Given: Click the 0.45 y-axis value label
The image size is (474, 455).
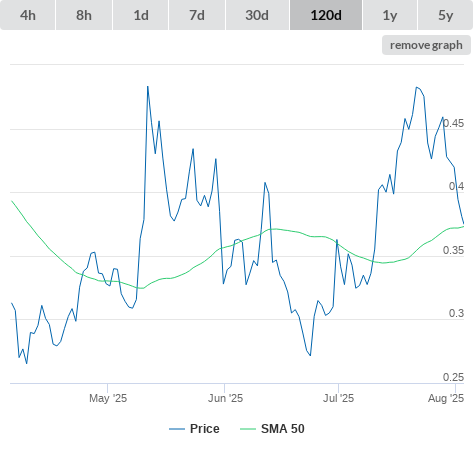Looking at the screenshot, I should (453, 123).
